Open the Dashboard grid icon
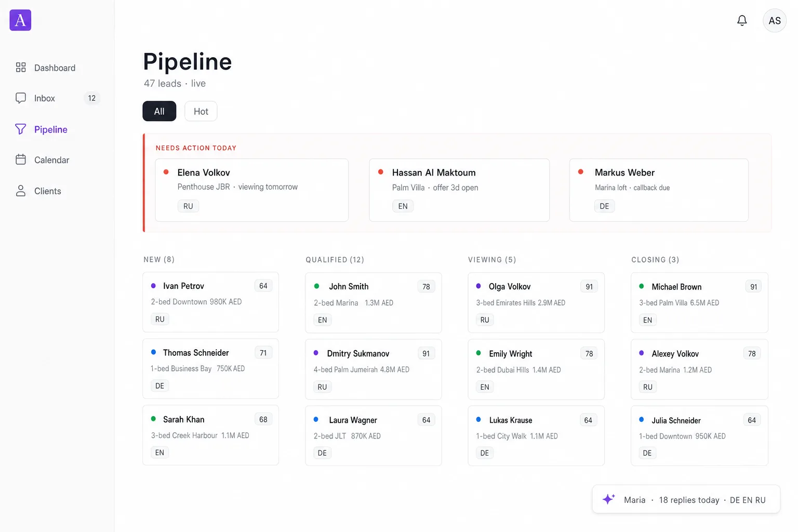Viewport: 798px width, 532px height. tap(21, 68)
